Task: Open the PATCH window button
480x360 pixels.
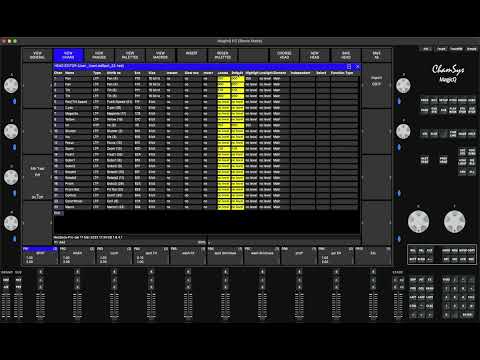Action: (x=453, y=100)
